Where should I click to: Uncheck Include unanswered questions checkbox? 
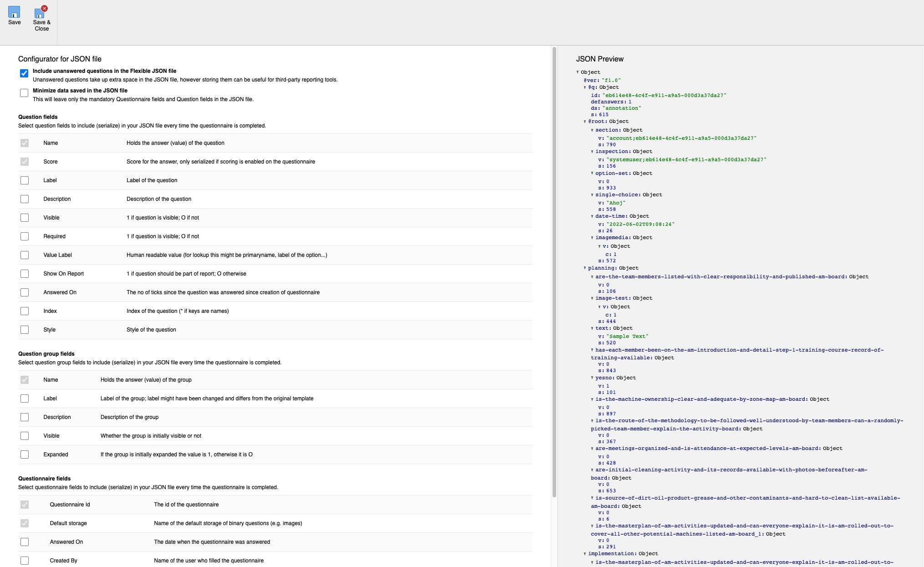[24, 73]
